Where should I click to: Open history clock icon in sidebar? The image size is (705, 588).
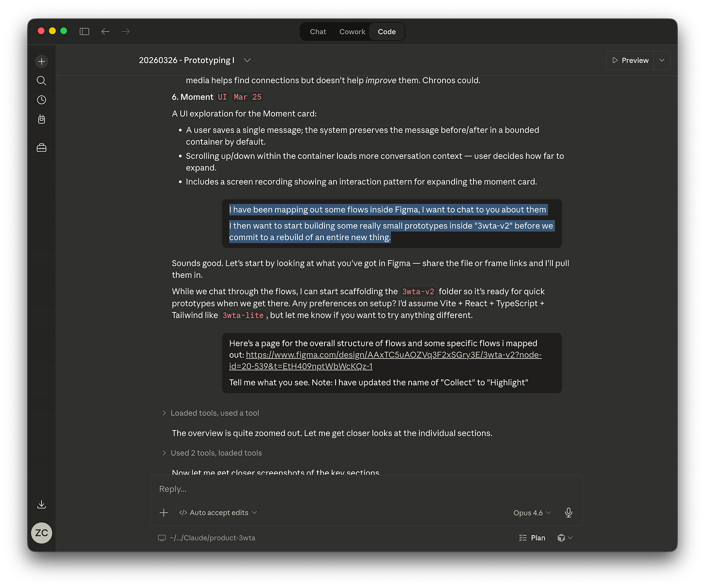(42, 100)
